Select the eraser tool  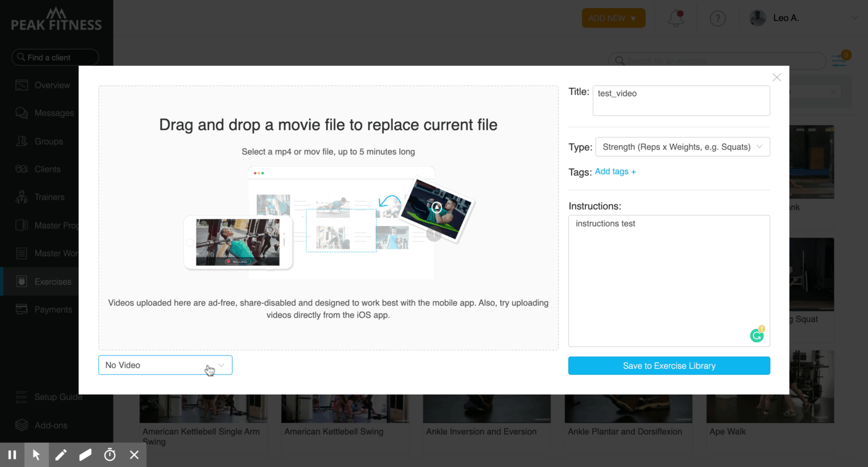pyautogui.click(x=85, y=455)
